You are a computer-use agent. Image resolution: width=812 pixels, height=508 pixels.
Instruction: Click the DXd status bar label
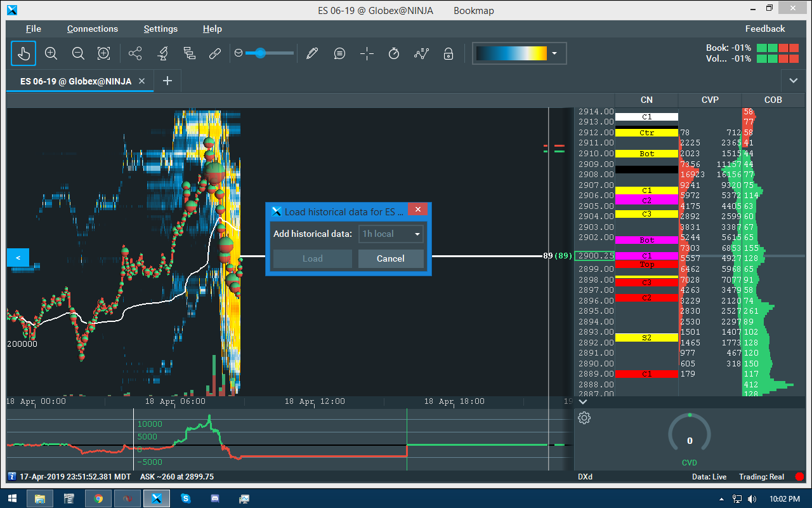(585, 477)
